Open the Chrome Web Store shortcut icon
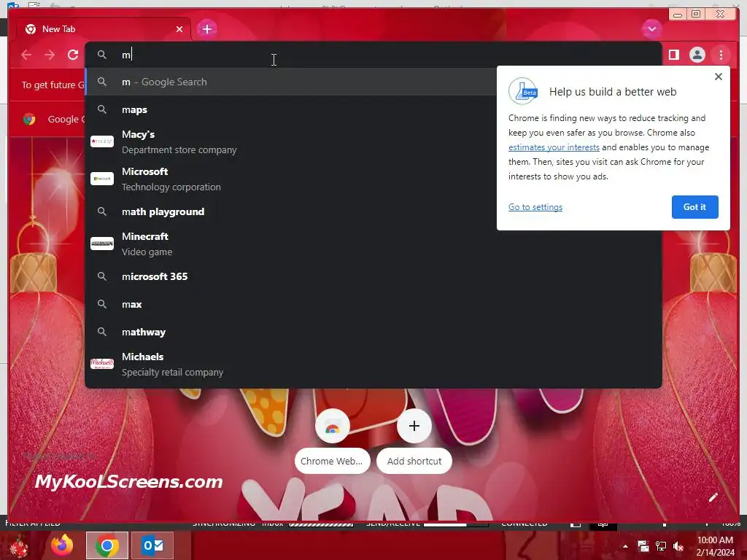 [x=332, y=427]
